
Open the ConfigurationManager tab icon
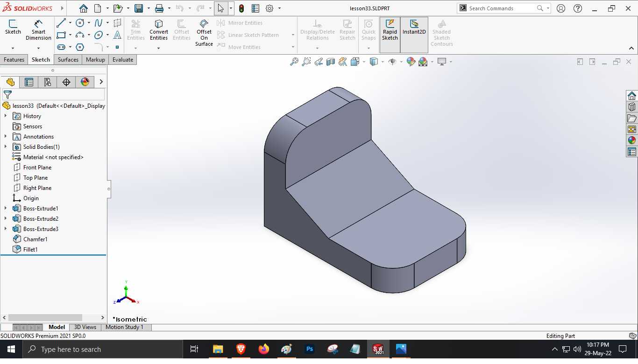(48, 82)
